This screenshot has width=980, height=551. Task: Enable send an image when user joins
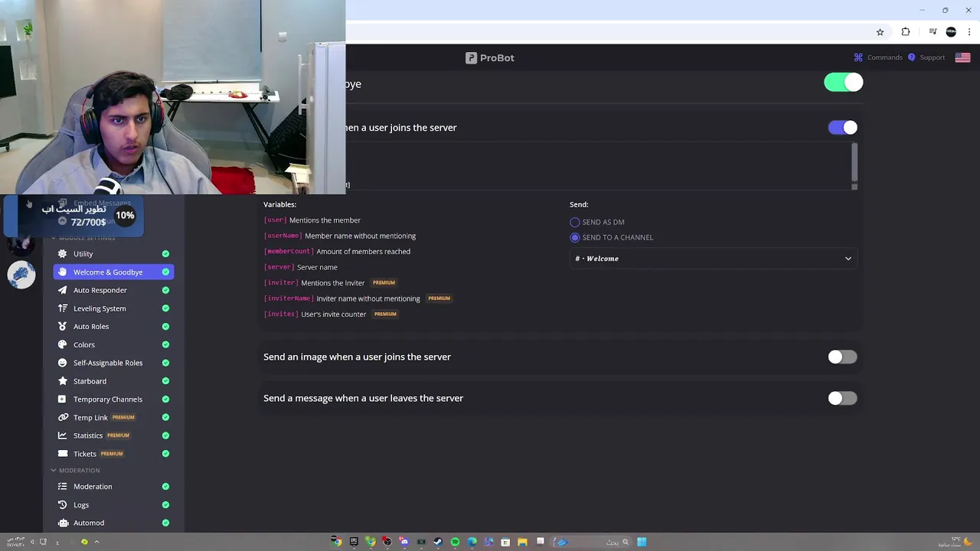[843, 357]
